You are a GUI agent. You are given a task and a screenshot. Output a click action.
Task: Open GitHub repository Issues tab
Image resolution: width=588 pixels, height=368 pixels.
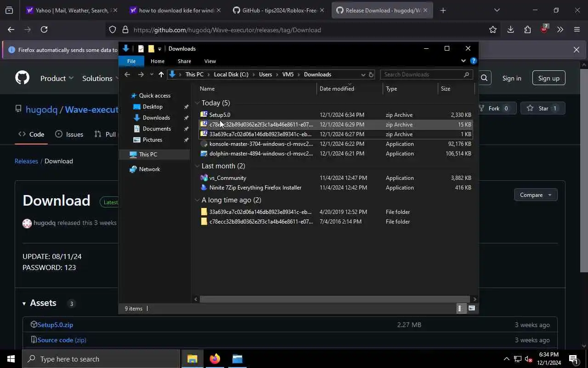pyautogui.click(x=69, y=134)
